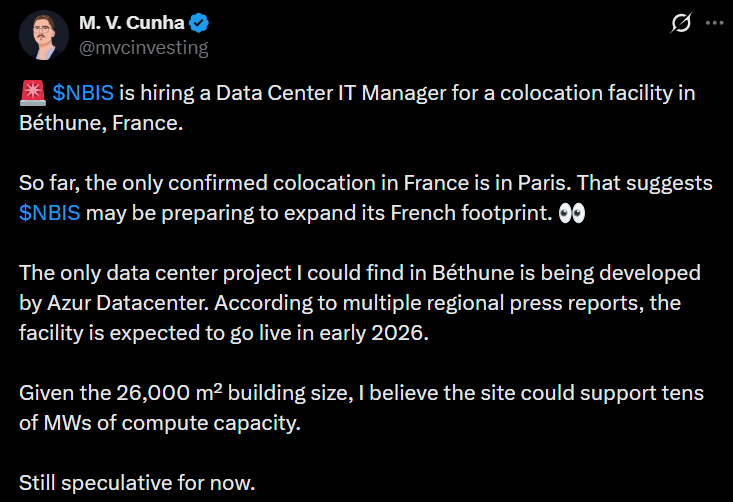This screenshot has width=733, height=502.
Task: Click the line 'Still speculative for now.'
Action: [137, 484]
